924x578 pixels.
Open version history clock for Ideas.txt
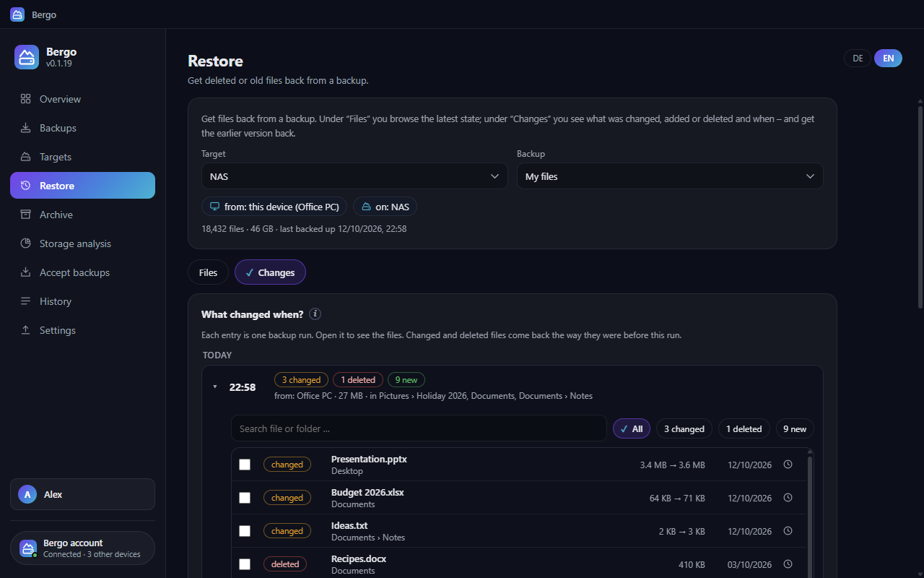coord(788,531)
